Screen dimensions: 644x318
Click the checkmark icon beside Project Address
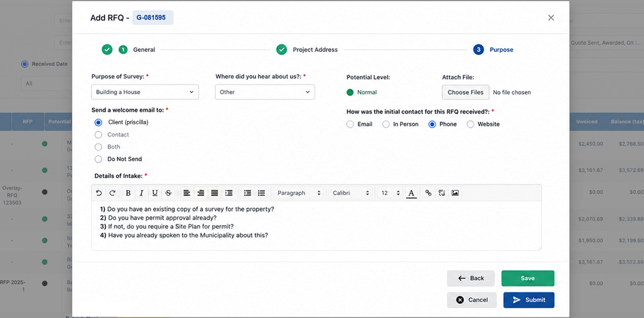tap(281, 49)
